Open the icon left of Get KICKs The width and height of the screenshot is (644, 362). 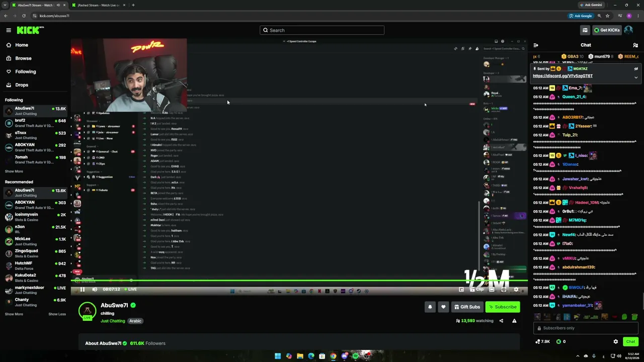(585, 30)
